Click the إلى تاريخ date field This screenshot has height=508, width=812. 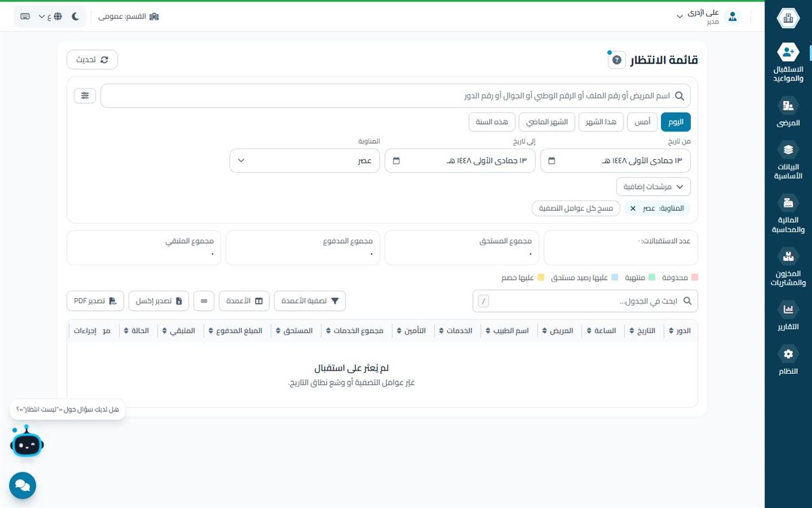tap(460, 161)
